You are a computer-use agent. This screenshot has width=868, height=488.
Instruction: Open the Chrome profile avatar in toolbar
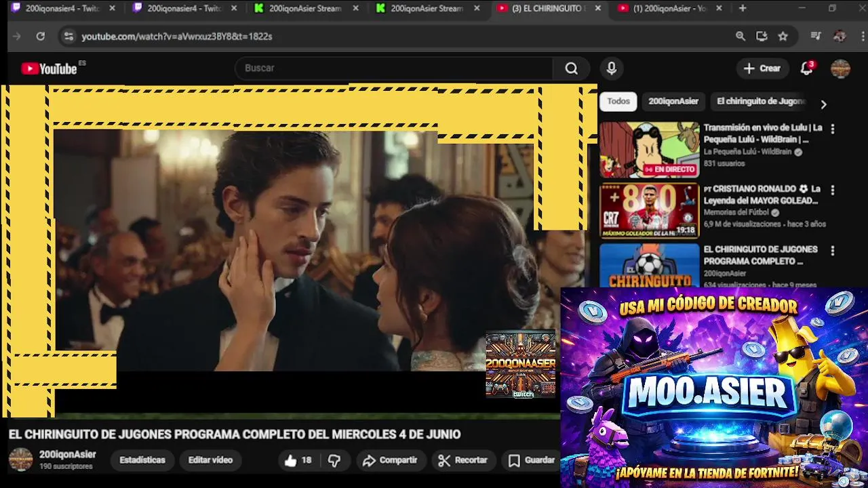tap(840, 37)
